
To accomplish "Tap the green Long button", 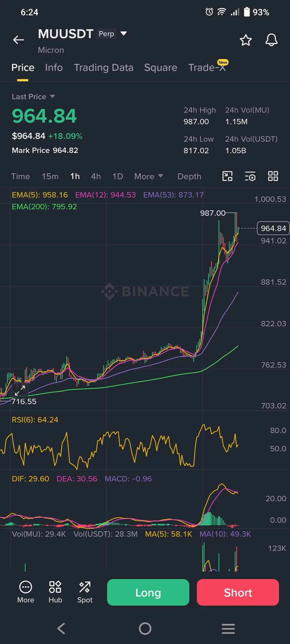I will click(x=148, y=592).
